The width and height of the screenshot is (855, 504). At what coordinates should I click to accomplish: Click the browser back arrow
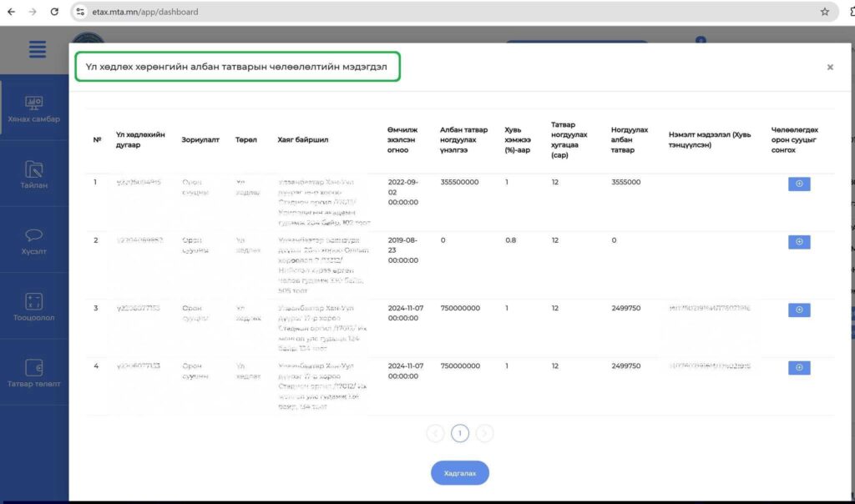(12, 13)
